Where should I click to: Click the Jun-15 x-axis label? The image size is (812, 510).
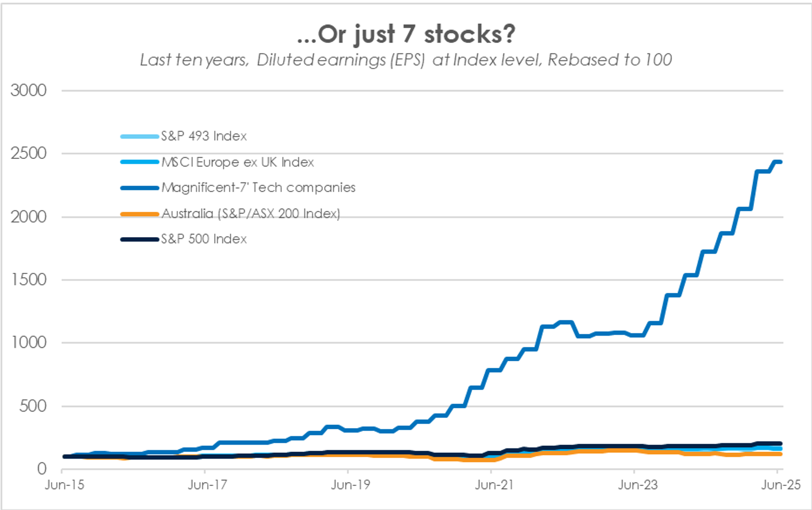[65, 485]
